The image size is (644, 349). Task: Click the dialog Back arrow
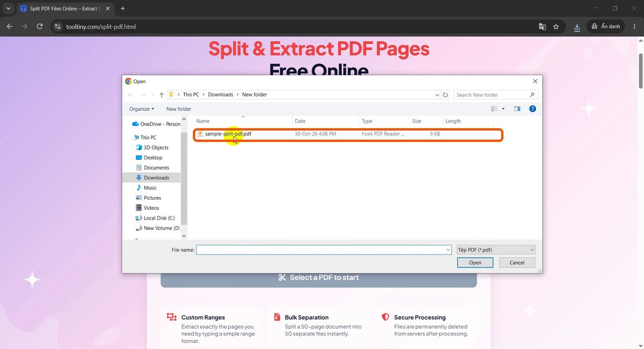click(x=130, y=95)
